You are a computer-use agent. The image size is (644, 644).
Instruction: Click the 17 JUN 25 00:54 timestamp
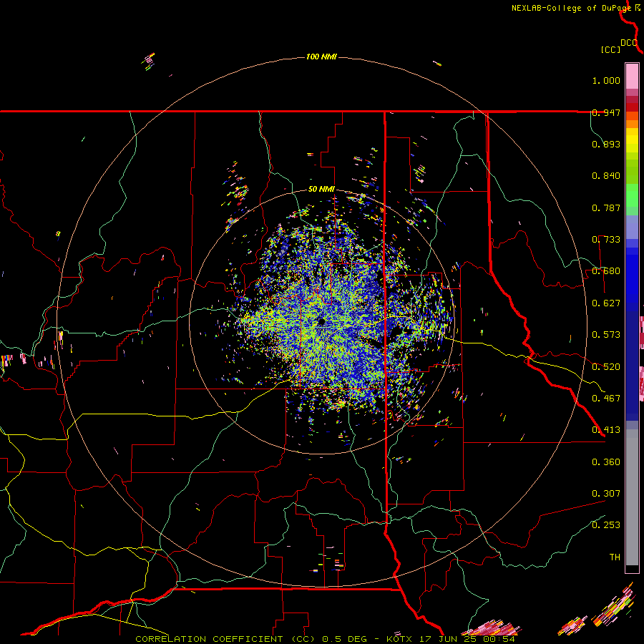pyautogui.click(x=466, y=639)
